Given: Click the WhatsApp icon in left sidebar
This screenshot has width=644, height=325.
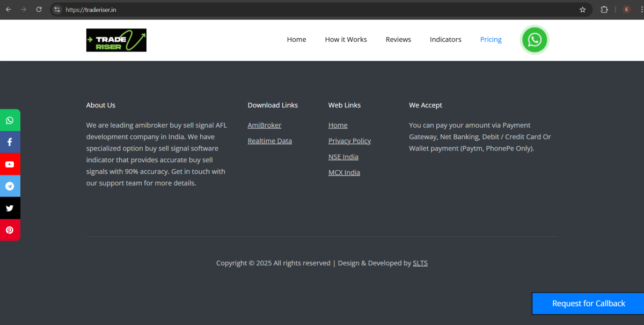Looking at the screenshot, I should click(x=10, y=120).
